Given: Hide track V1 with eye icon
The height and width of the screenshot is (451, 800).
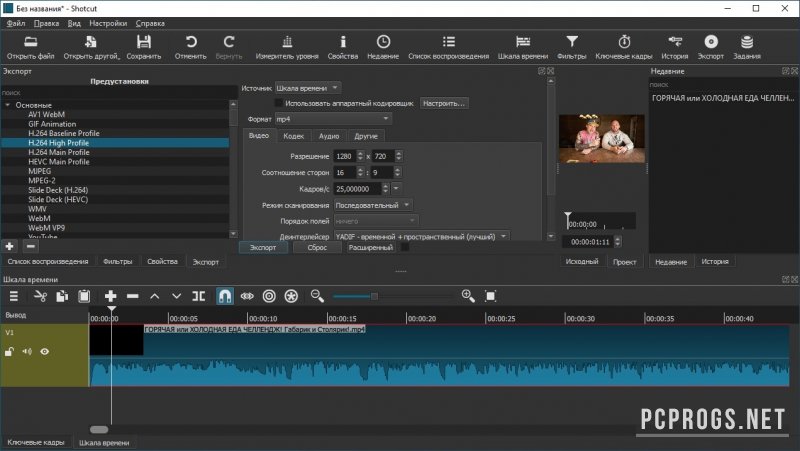Looking at the screenshot, I should [45, 352].
